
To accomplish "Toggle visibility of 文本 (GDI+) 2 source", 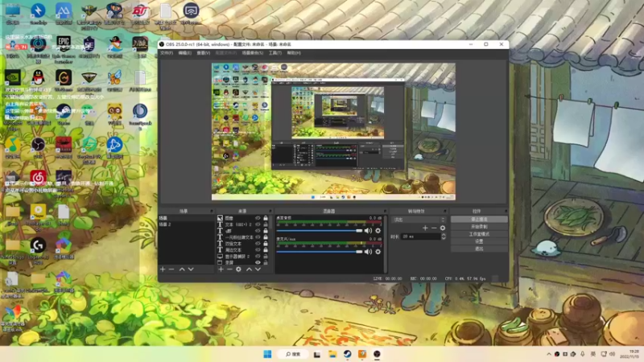I will [258, 224].
